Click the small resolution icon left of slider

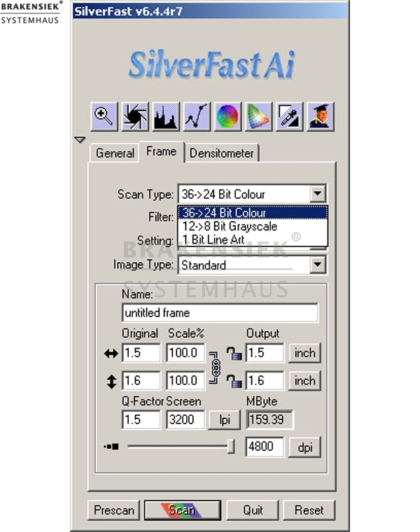tap(111, 447)
